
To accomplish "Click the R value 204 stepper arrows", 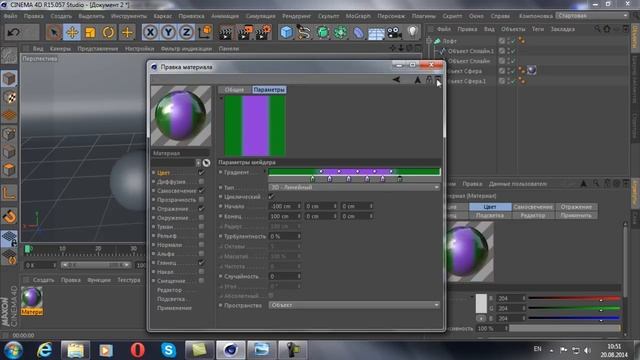I will 524,298.
